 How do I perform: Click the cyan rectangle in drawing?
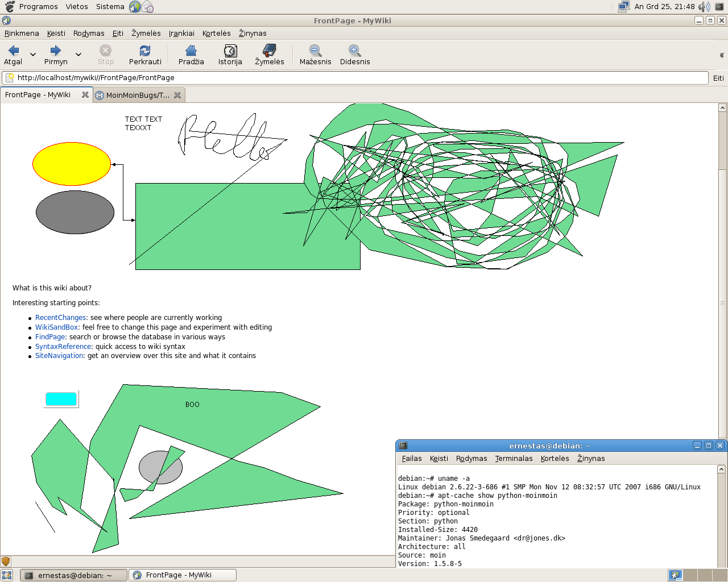tap(61, 399)
